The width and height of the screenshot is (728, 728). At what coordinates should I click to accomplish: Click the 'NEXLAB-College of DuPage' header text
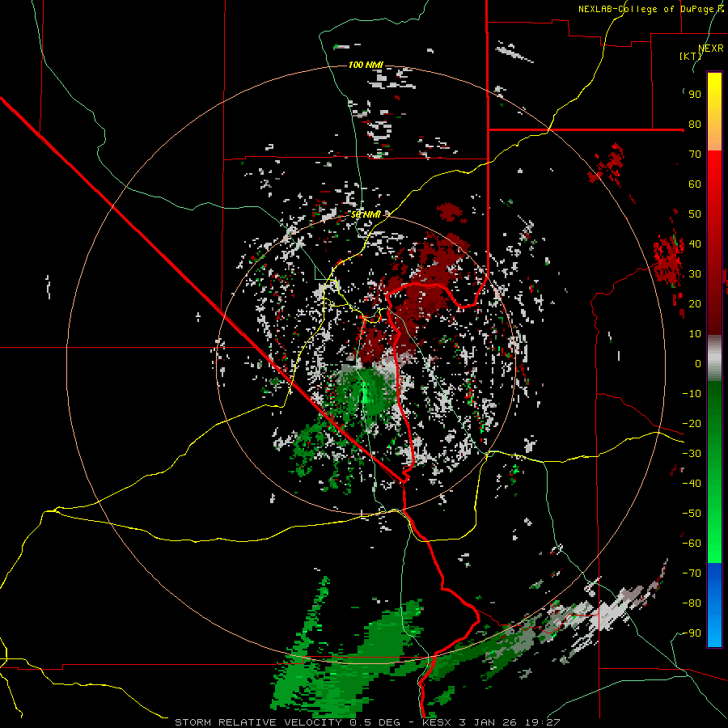tap(645, 9)
